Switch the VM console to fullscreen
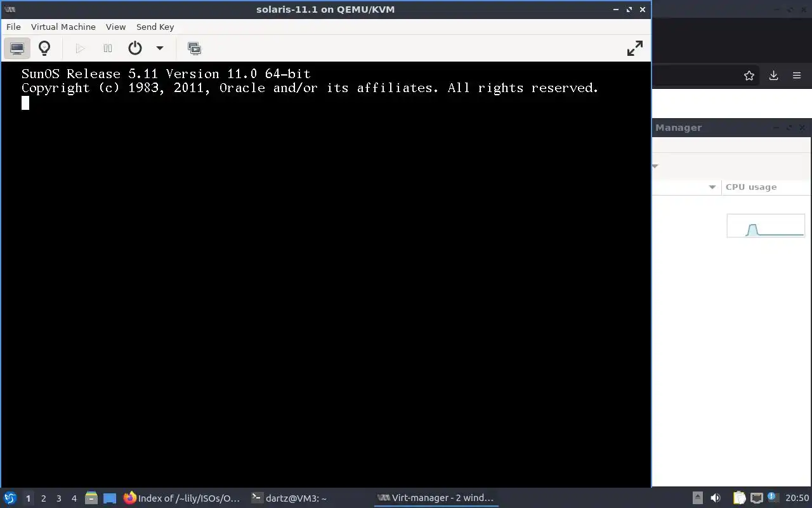This screenshot has height=508, width=812. tap(634, 48)
